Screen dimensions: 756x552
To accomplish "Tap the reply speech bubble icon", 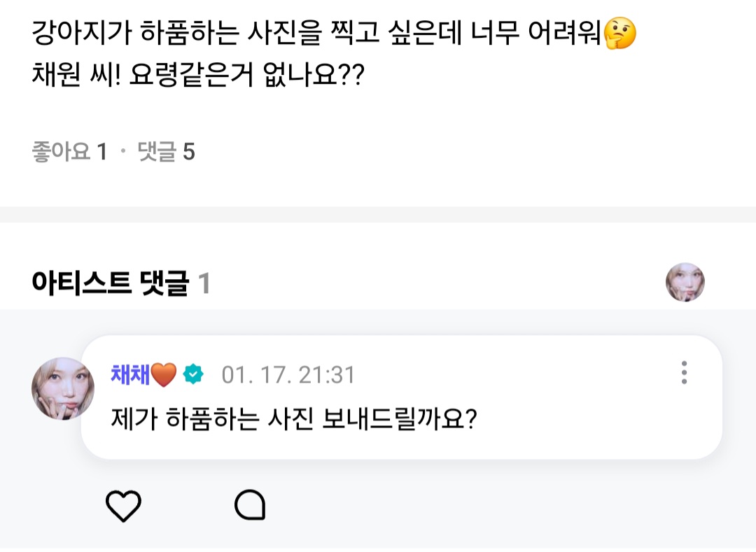I will click(249, 505).
